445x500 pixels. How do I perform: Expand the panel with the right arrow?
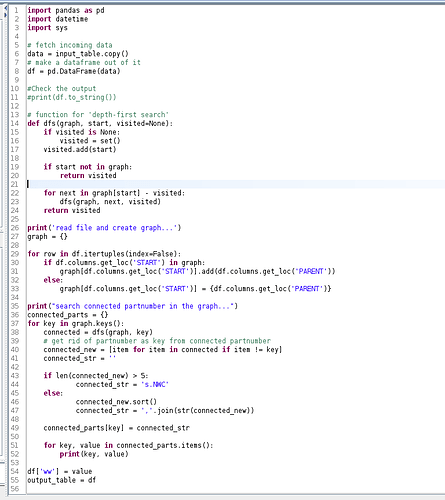pos(5,15)
